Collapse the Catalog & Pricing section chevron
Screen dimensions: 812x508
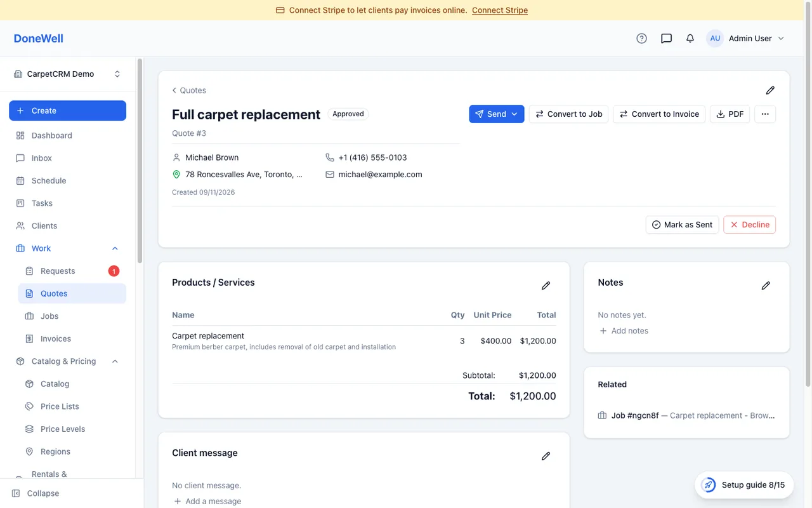(x=115, y=361)
